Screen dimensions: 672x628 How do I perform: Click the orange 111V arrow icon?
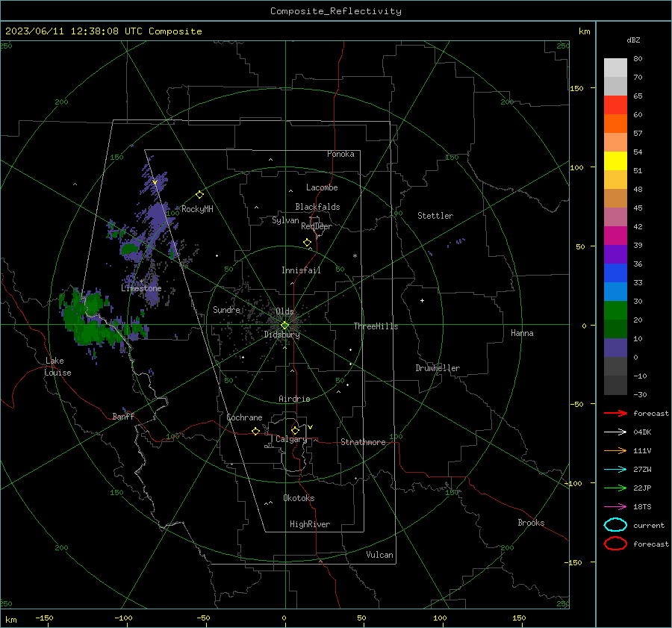tap(615, 450)
